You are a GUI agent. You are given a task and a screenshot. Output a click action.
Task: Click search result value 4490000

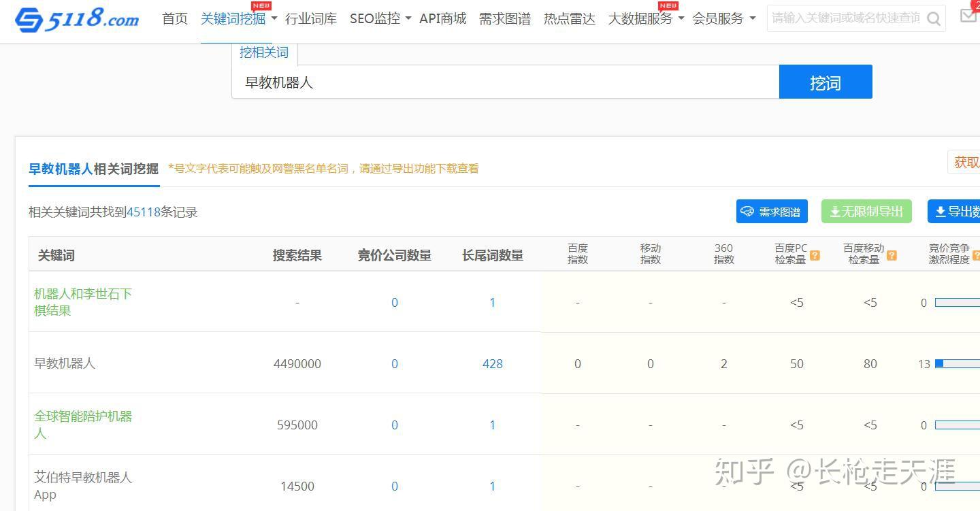(297, 364)
